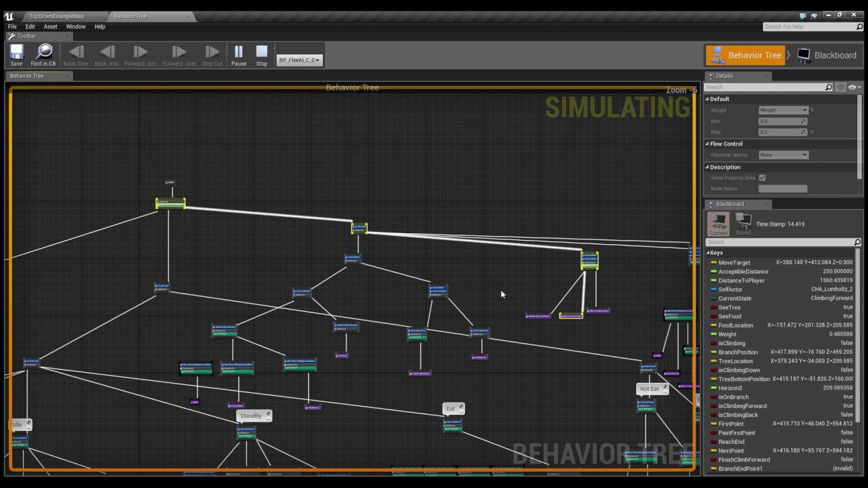Pause the simulation
Image resolution: width=868 pixels, height=488 pixels.
click(239, 55)
